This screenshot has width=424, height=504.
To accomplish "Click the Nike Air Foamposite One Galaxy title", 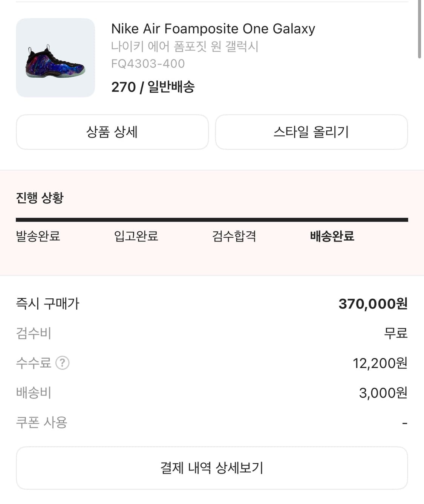I will pyautogui.click(x=213, y=29).
